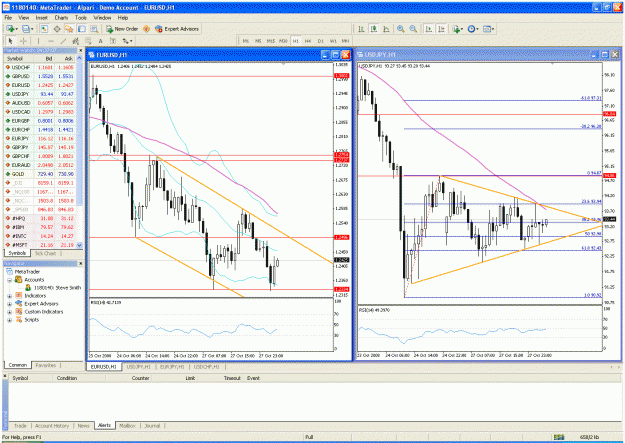Select line chart display icon
Image resolution: width=625 pixels, height=443 pixels.
386,29
